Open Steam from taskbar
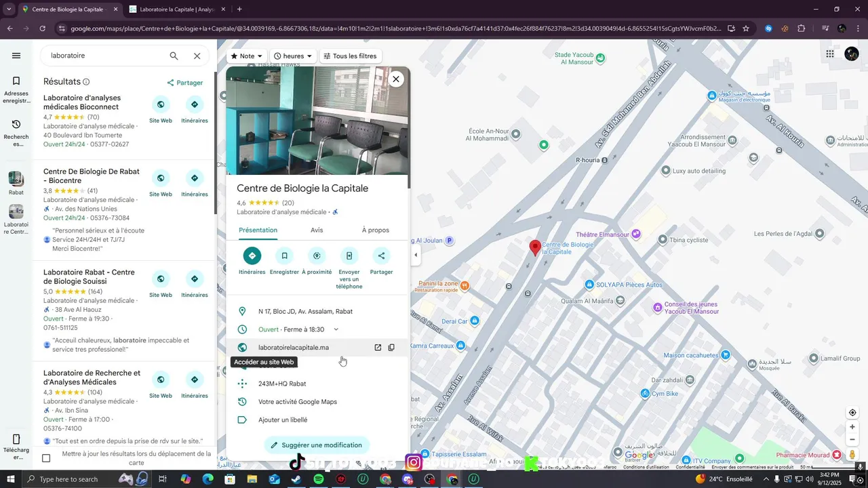 296,479
